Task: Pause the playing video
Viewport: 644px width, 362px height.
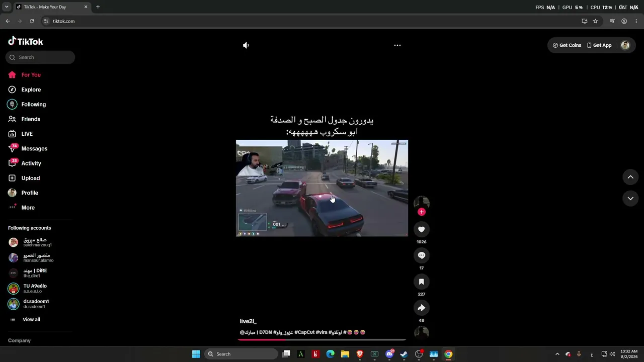Action: tap(322, 188)
